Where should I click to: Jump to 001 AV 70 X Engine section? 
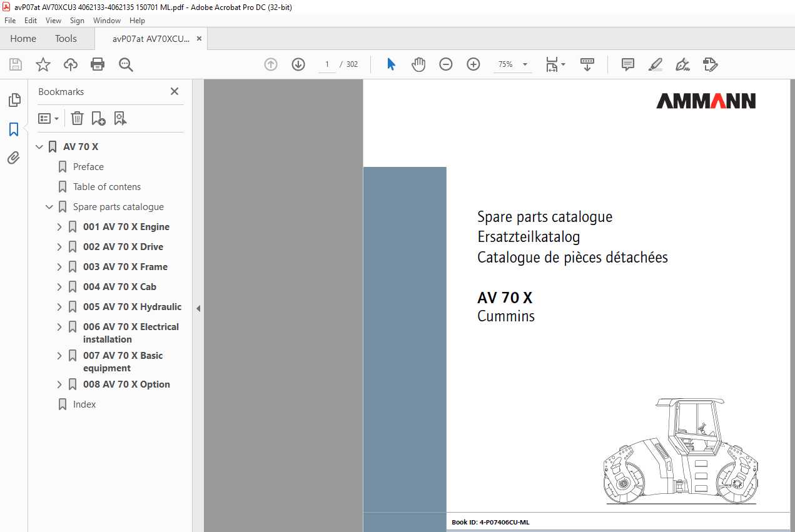pos(126,227)
